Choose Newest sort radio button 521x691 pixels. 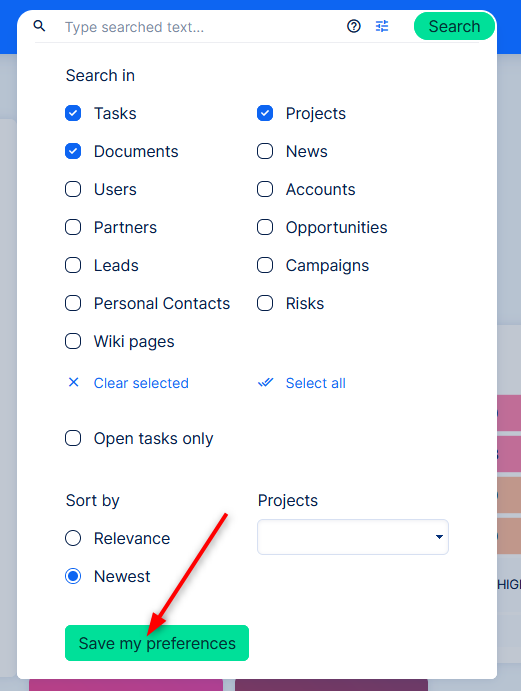point(73,576)
